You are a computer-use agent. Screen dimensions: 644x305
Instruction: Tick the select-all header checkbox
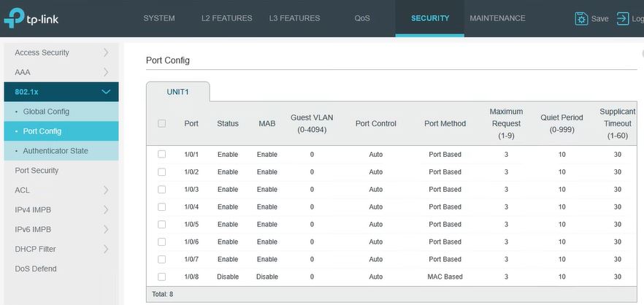(x=162, y=123)
